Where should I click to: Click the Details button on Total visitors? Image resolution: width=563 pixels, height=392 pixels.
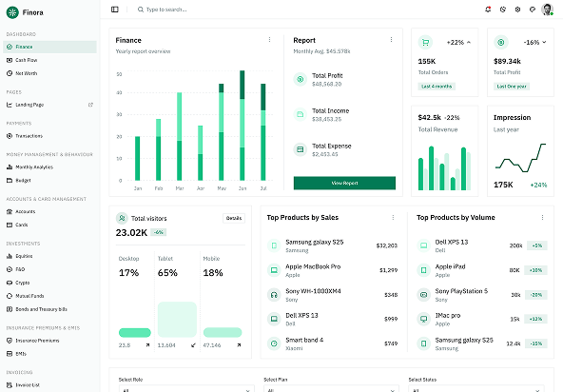pyautogui.click(x=234, y=218)
